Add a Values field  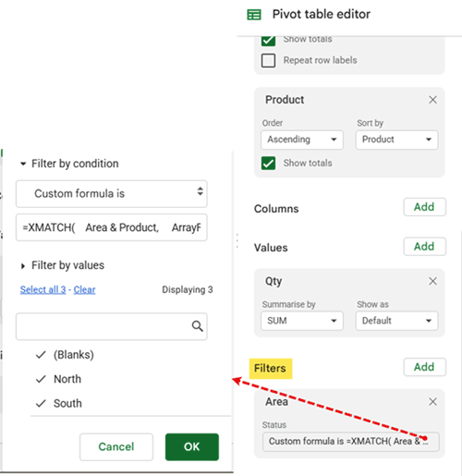pos(424,247)
